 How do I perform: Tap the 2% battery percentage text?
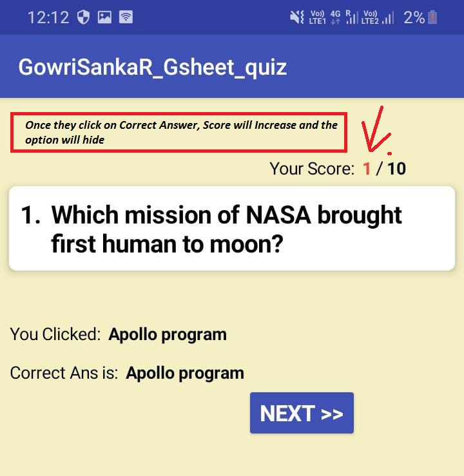(414, 17)
